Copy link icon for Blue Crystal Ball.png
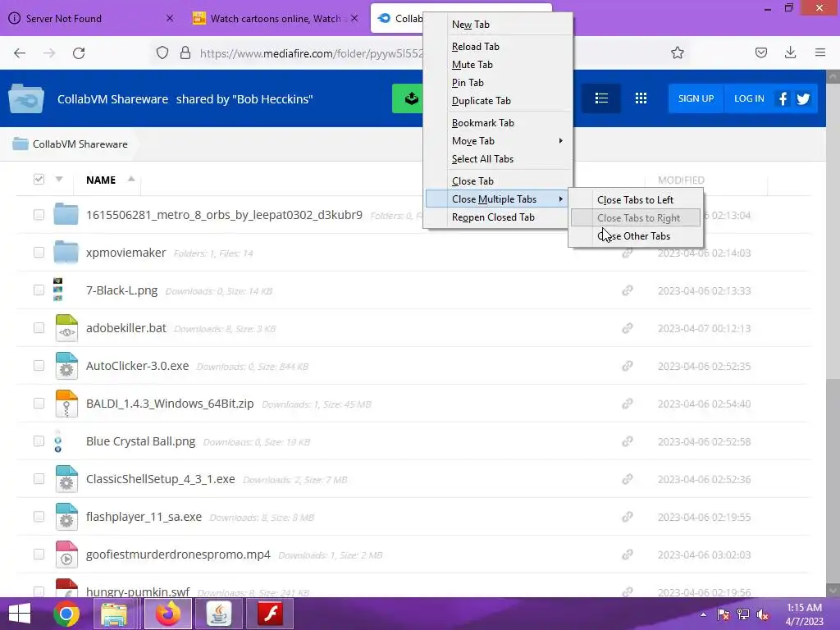Screen dimensions: 840x630 (628, 441)
